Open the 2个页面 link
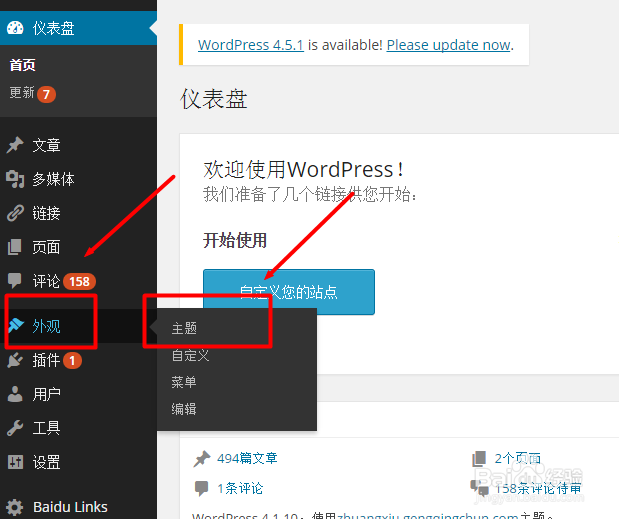This screenshot has width=619, height=519. 518,458
